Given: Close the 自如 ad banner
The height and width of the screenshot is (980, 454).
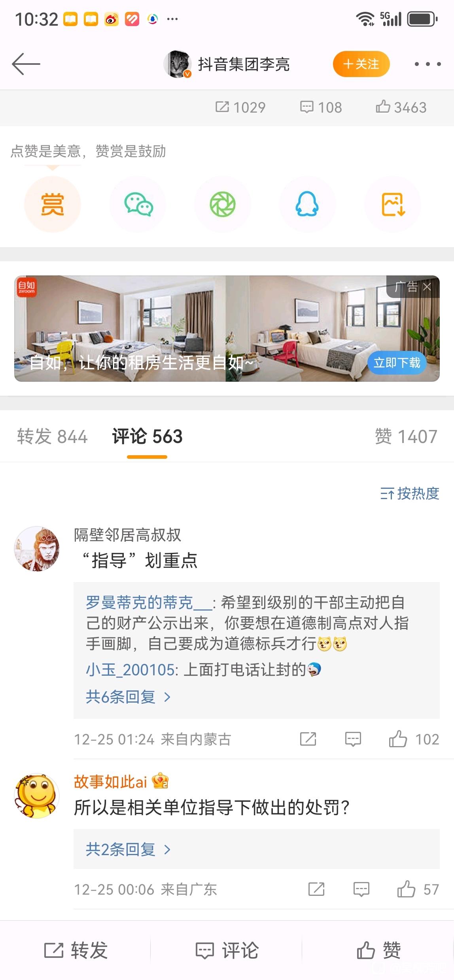Looking at the screenshot, I should click(x=427, y=287).
